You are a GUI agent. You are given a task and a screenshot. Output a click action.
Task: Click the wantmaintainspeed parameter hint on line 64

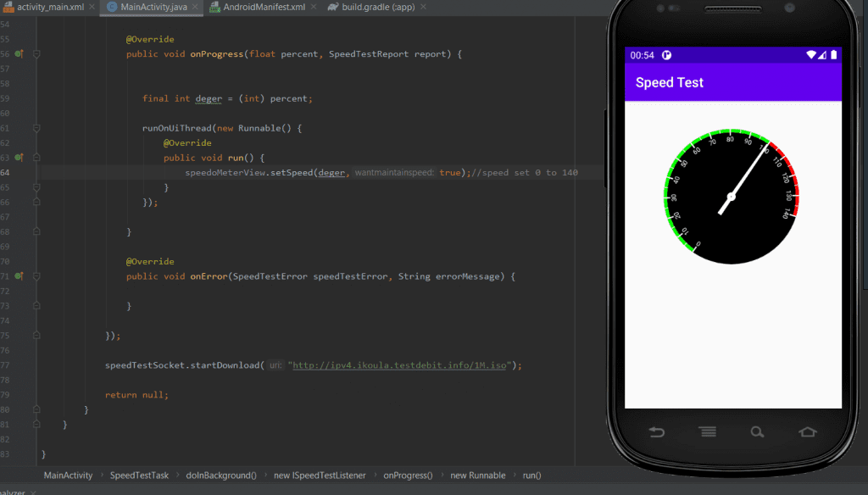pyautogui.click(x=394, y=173)
